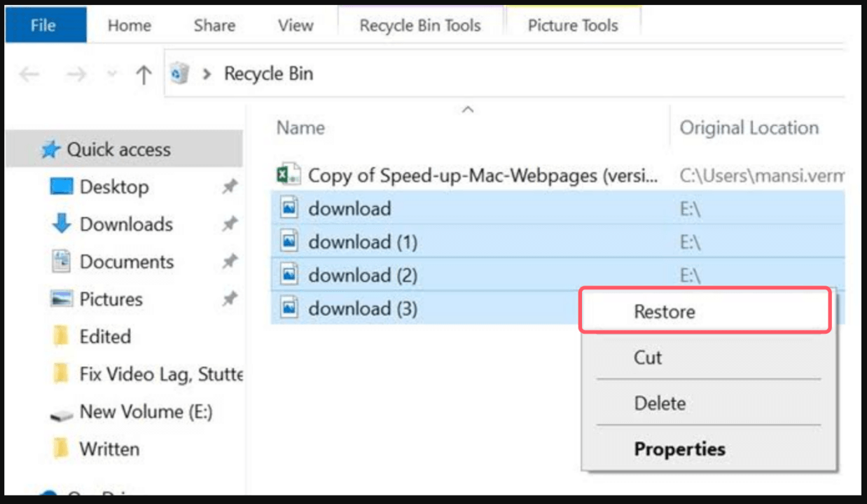
Task: Switch to the View ribbon tab
Action: click(295, 26)
